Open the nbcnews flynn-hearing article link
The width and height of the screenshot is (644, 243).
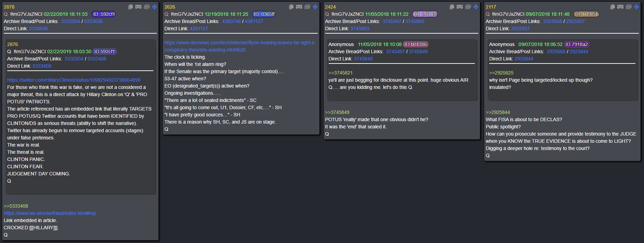point(240,46)
